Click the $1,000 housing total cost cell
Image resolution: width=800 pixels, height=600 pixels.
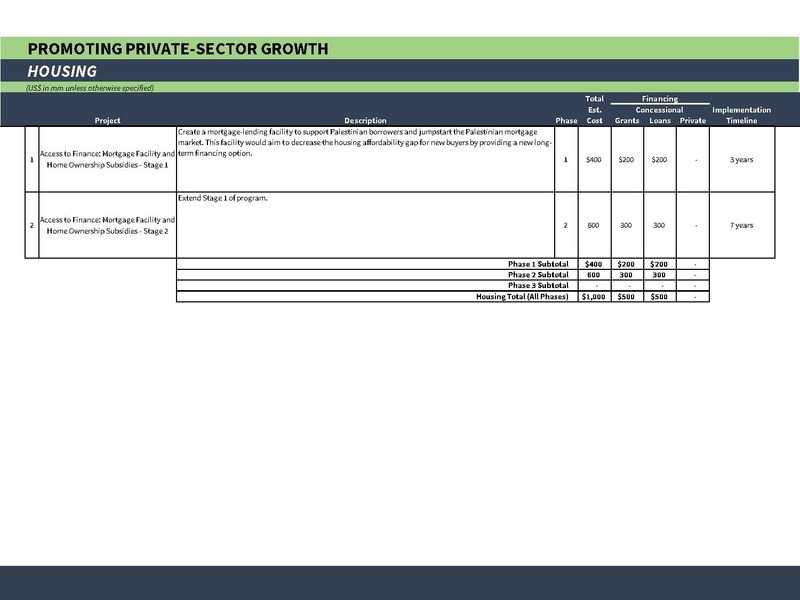point(594,297)
